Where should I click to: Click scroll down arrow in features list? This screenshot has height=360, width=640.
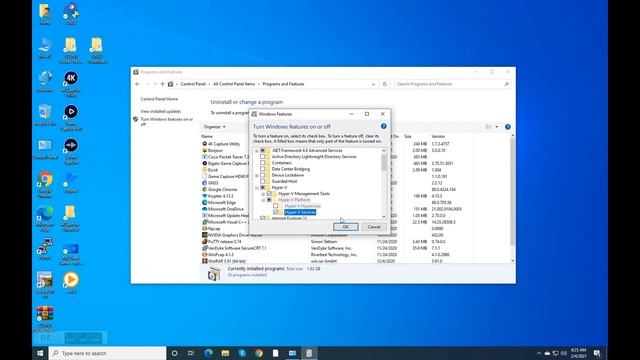(x=384, y=217)
